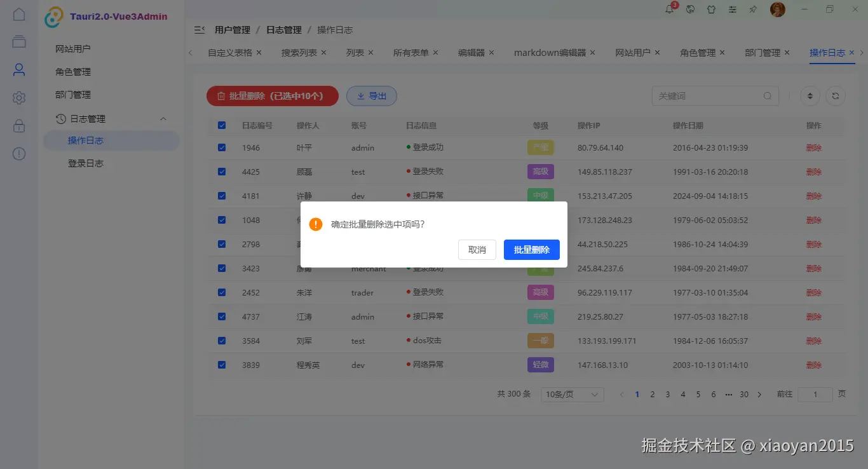The width and height of the screenshot is (868, 469).
Task: Open theme settings via the shirt icon
Action: (711, 9)
